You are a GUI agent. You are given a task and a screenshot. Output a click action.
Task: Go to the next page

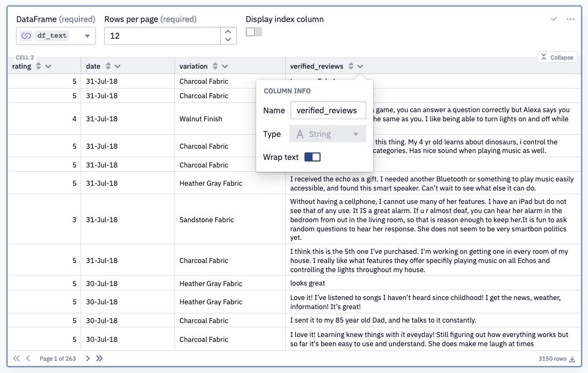coord(88,359)
